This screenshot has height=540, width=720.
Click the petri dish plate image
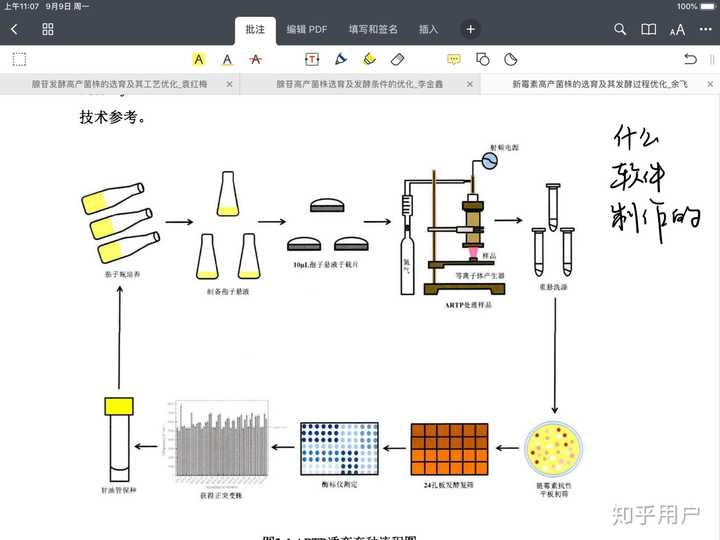coord(554,449)
